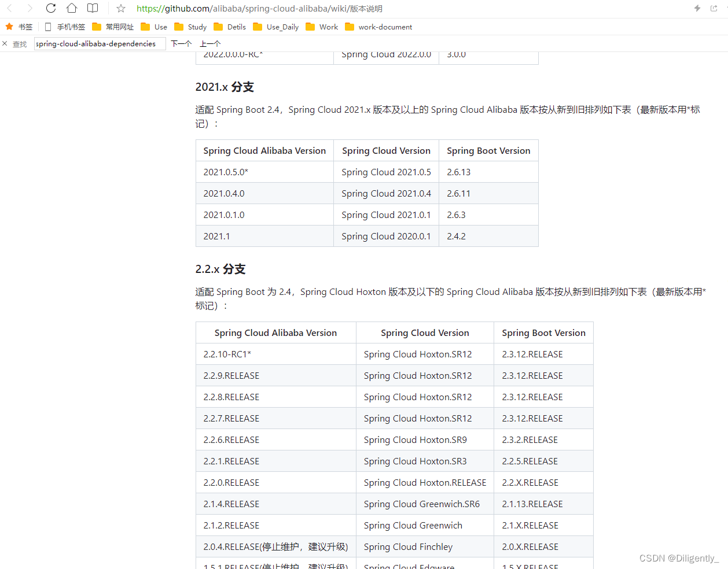Open the 书签 bookmarks star
Screen dimensions: 728x569
click(x=19, y=27)
